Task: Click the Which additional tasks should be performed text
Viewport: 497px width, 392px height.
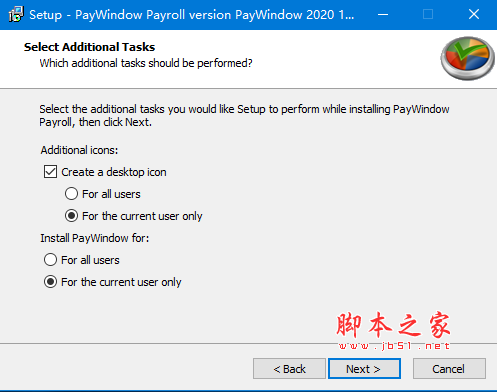Action: [146, 63]
